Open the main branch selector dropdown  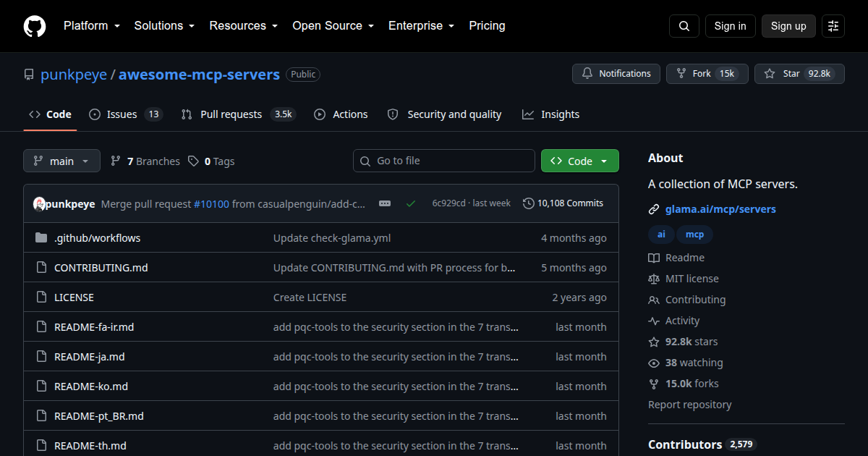pyautogui.click(x=61, y=161)
